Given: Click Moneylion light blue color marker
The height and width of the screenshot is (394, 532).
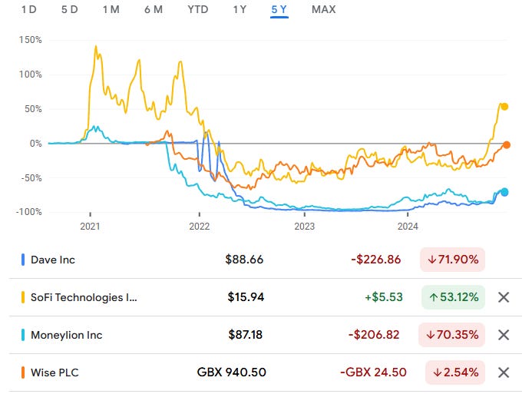Looking at the screenshot, I should (x=23, y=335).
